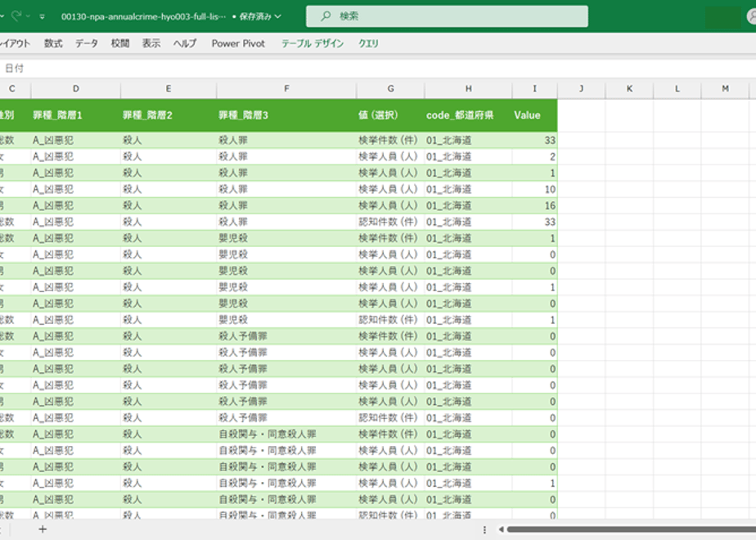Select column J header

[x=581, y=88]
